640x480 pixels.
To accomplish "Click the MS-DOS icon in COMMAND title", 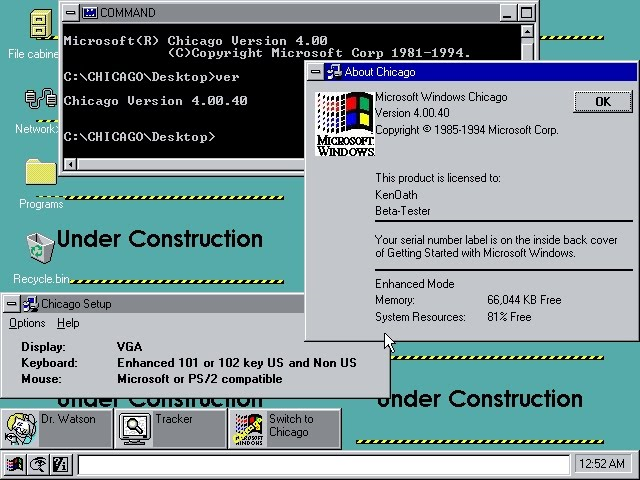I will [90, 13].
